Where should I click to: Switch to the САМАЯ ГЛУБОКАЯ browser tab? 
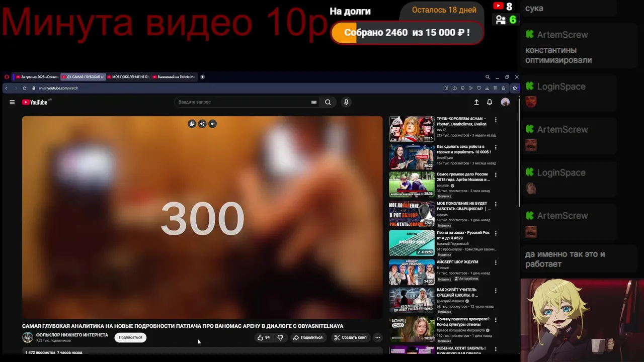[x=83, y=77]
